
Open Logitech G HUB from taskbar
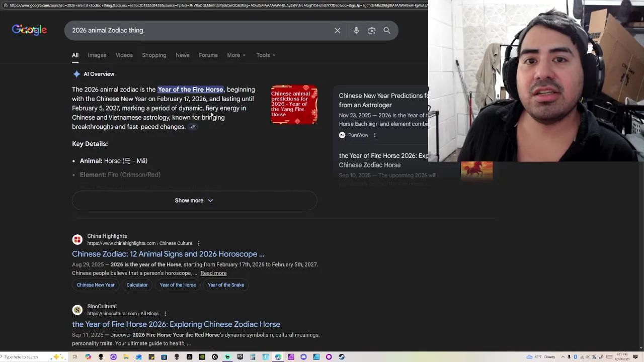pos(215,357)
